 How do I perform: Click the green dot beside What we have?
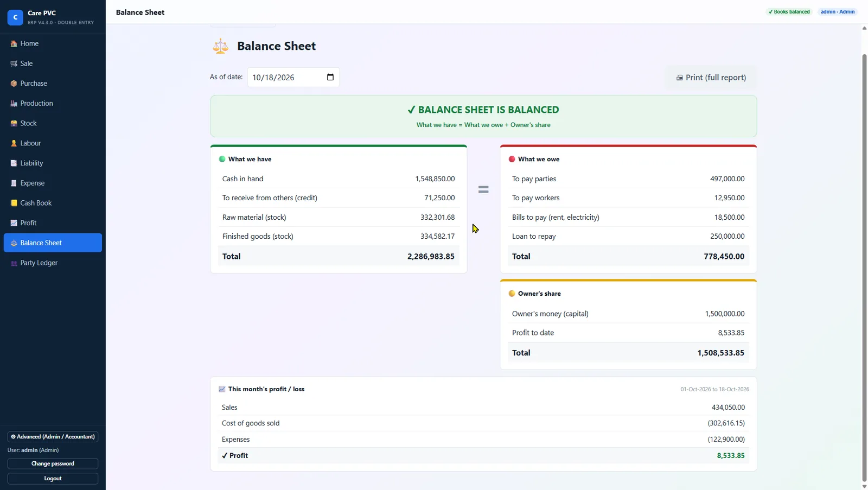222,159
